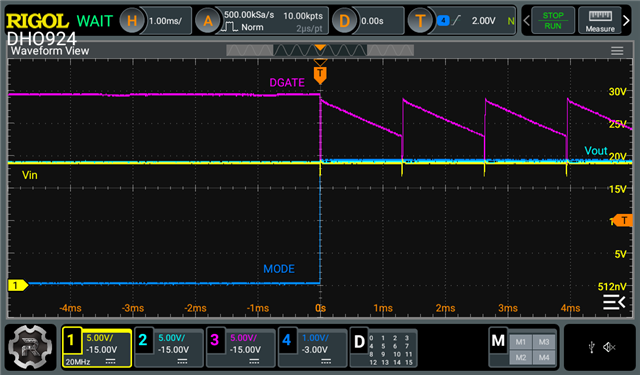Image resolution: width=640 pixels, height=375 pixels.
Task: Click the Norm acquisition mode label
Action: [252, 27]
